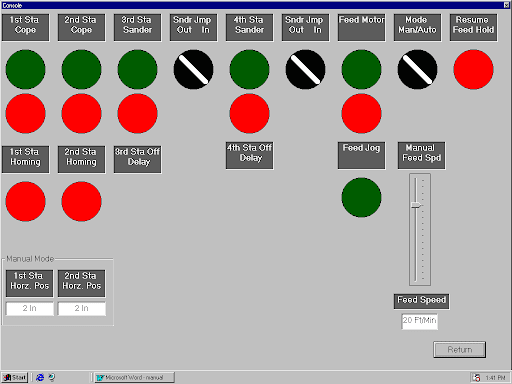
Task: Switch to Microsoft Word manual in taskbar
Action: 134,377
